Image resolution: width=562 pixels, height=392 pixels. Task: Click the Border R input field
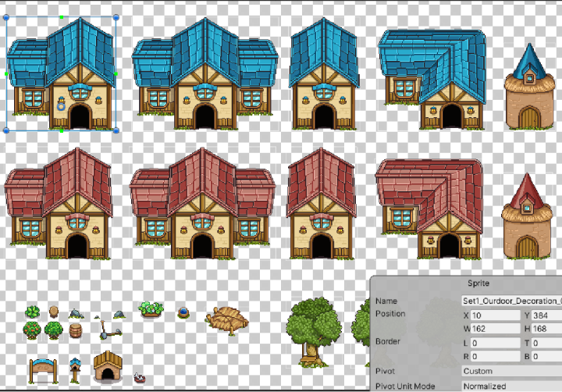point(493,356)
